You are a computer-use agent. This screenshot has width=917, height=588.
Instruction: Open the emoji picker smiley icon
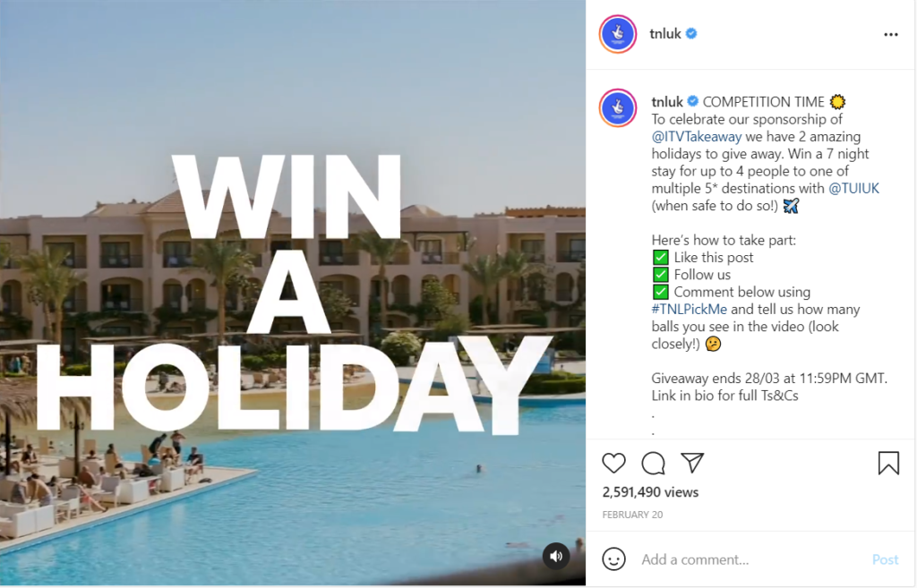pos(613,559)
